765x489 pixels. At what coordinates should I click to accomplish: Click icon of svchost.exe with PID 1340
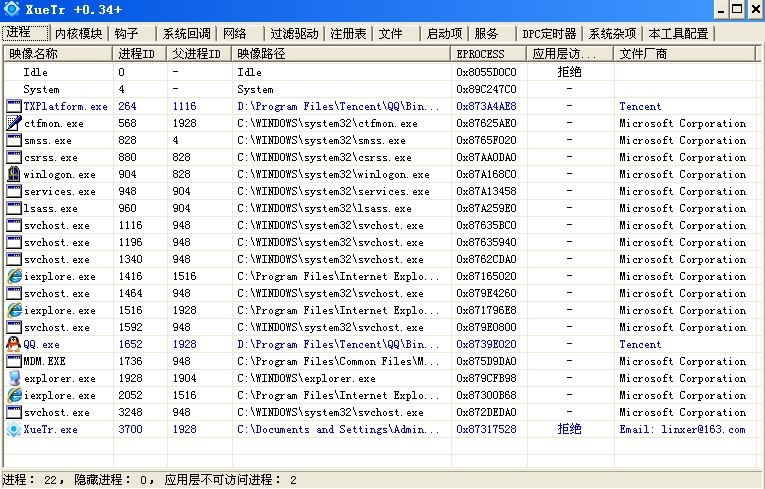coord(14,260)
